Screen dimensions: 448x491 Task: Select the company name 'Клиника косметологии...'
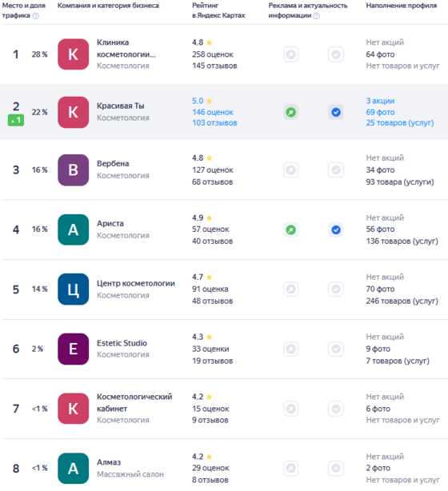pyautogui.click(x=126, y=48)
